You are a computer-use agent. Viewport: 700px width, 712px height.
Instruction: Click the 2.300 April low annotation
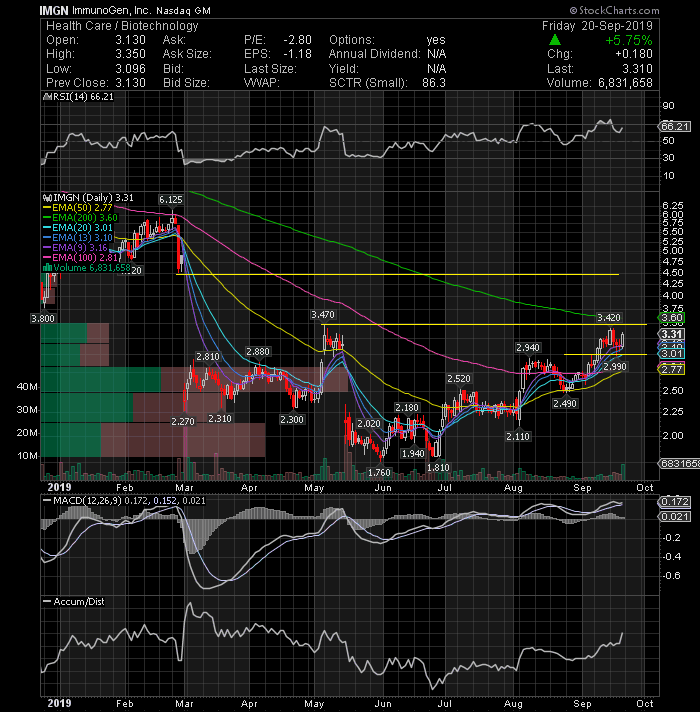point(291,419)
